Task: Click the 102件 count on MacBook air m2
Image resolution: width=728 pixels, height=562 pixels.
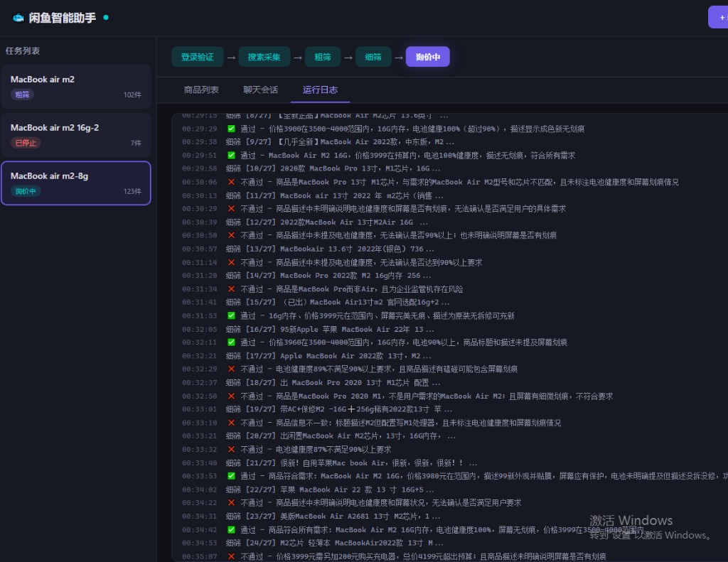Action: click(132, 94)
